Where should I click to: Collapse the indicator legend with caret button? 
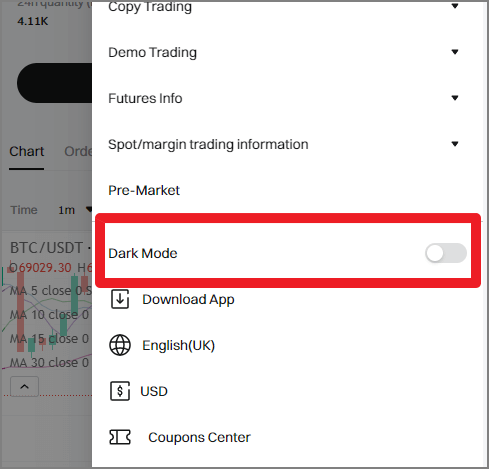point(24,387)
